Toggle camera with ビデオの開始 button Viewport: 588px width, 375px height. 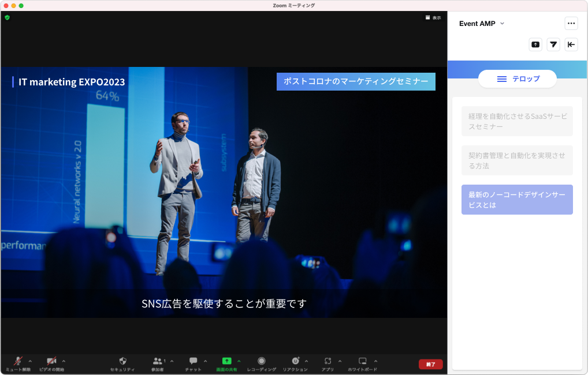click(x=51, y=361)
